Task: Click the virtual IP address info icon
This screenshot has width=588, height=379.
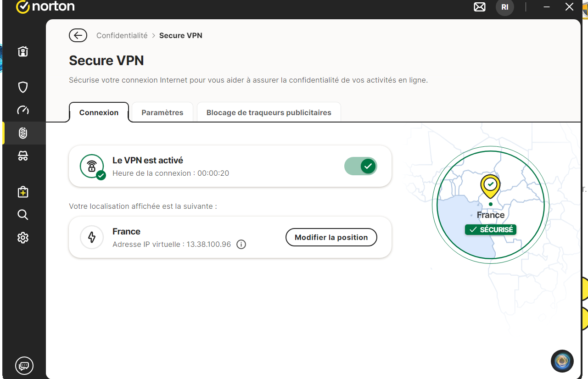Action: 241,245
